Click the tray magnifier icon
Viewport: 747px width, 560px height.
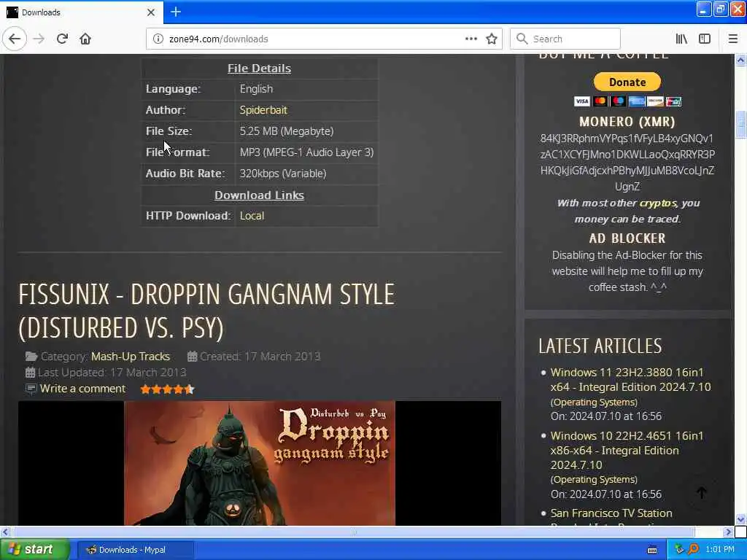(x=694, y=550)
